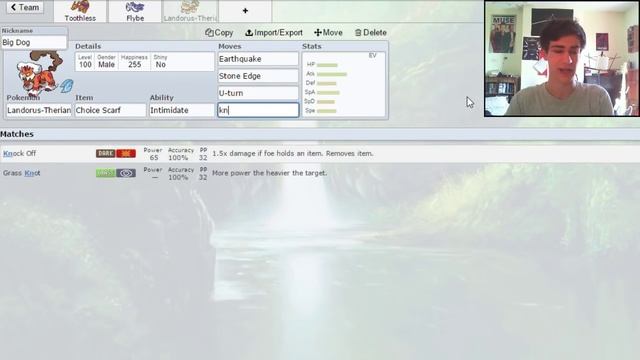Click the Move button

(x=328, y=33)
